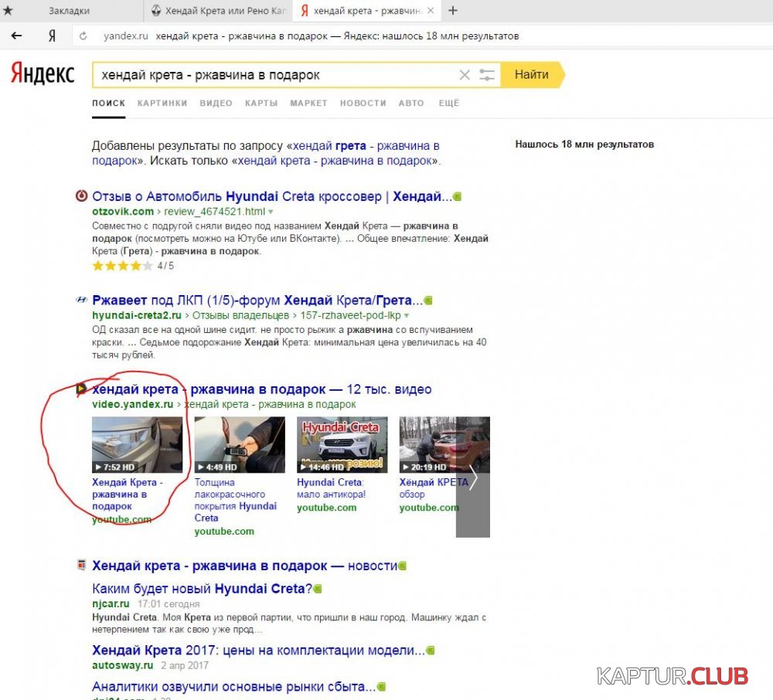Search only the original 'хендай крета' query link
Viewport: 773px width, 700px height.
point(335,161)
